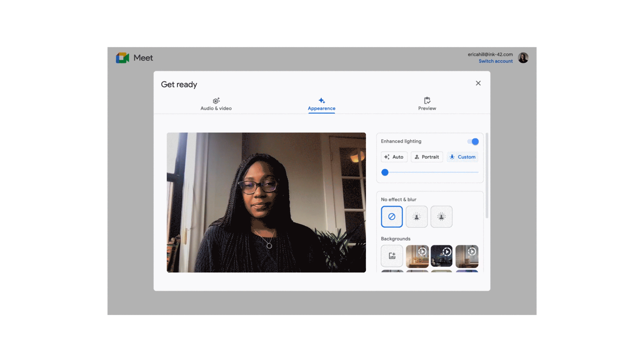
Task: Select the Custom lighting mode
Action: coord(463,157)
